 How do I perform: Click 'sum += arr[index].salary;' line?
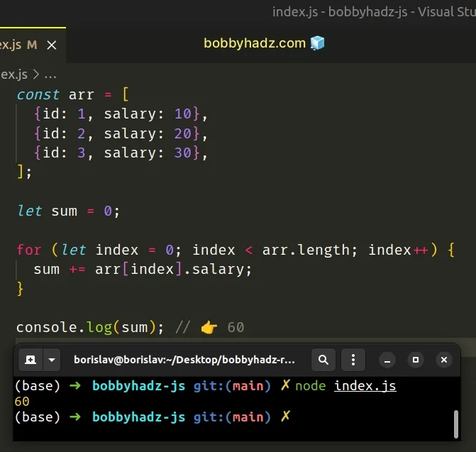pyautogui.click(x=143, y=269)
